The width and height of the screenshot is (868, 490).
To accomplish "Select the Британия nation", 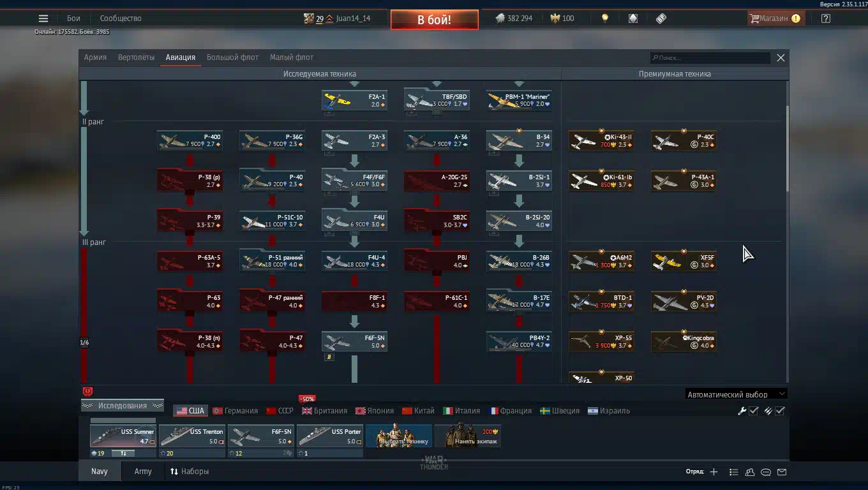I will coord(325,411).
